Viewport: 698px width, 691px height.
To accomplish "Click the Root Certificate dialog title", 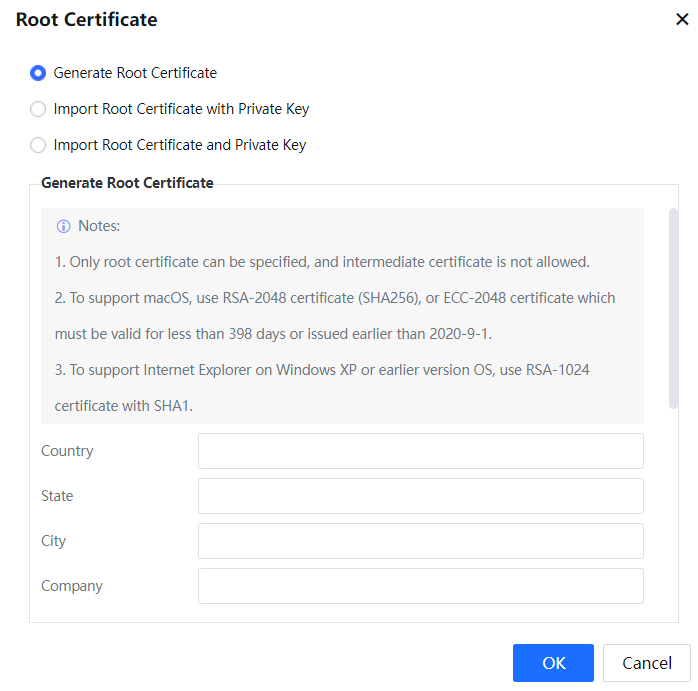I will point(86,20).
